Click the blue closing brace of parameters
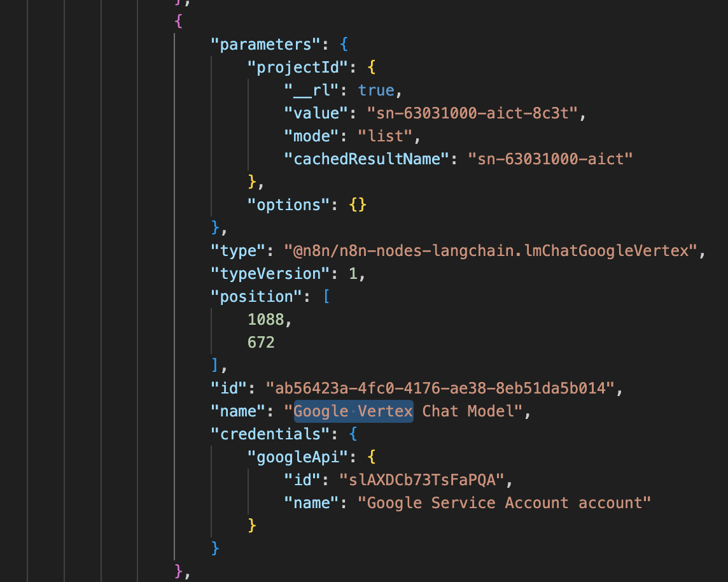728x582 pixels. pos(215,227)
